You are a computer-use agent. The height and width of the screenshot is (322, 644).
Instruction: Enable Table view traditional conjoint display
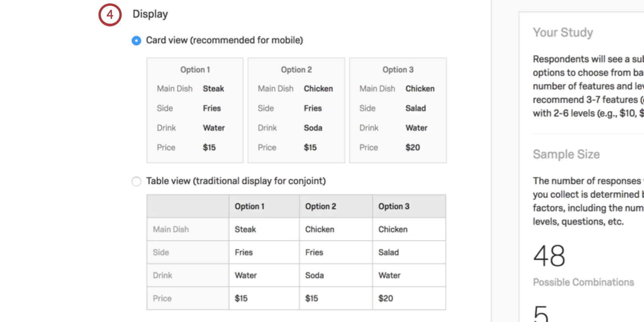[x=136, y=181]
